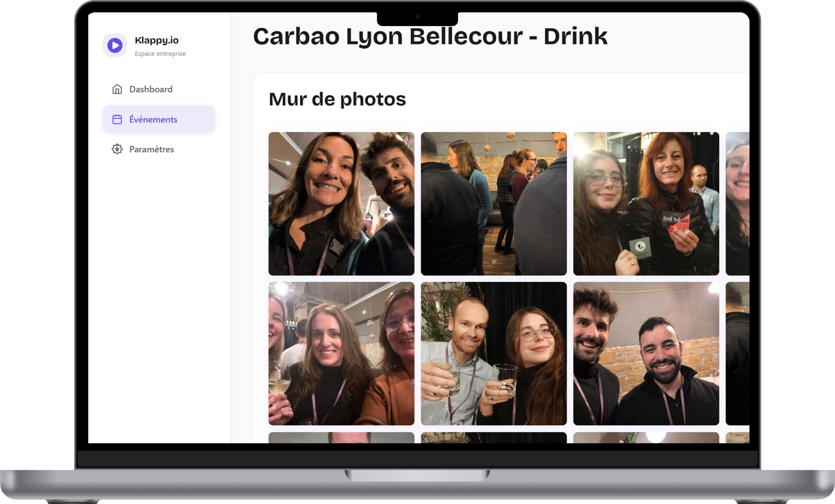
Task: Click the Dashboard home icon
Action: [117, 89]
